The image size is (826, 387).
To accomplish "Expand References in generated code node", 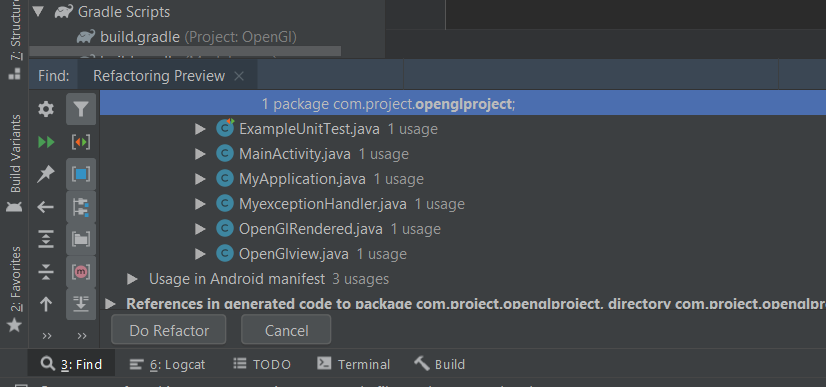I will point(110,303).
